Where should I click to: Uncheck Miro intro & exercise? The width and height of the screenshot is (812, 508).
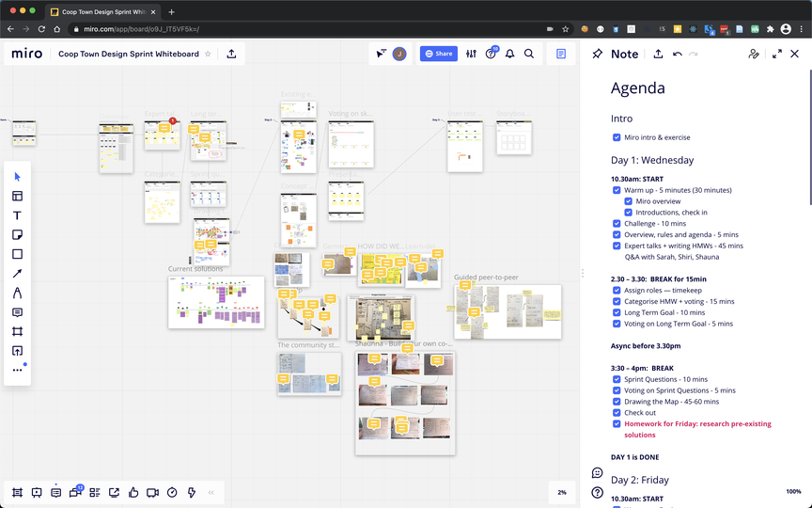pyautogui.click(x=617, y=137)
